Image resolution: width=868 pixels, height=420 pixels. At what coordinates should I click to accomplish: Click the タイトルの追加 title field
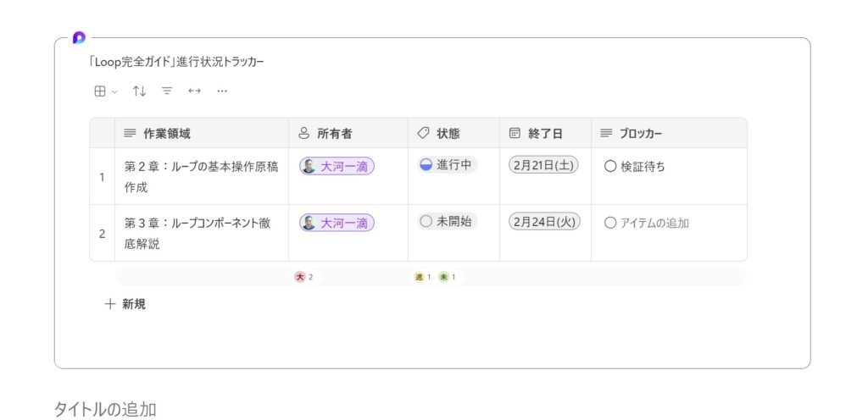pyautogui.click(x=105, y=409)
